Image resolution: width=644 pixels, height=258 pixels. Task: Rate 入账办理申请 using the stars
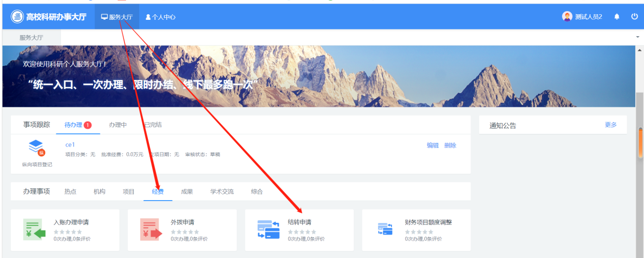click(68, 232)
